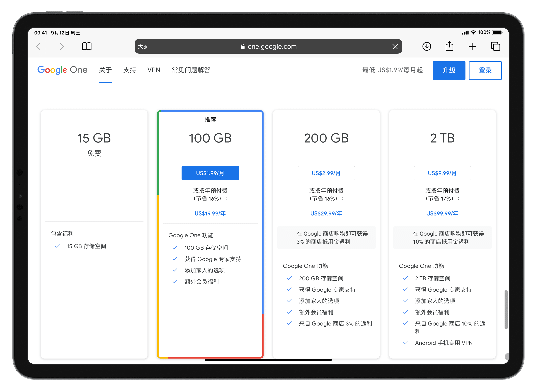This screenshot has width=537, height=392.
Task: Click the page vertical scrollbar thumb
Action: (506, 309)
